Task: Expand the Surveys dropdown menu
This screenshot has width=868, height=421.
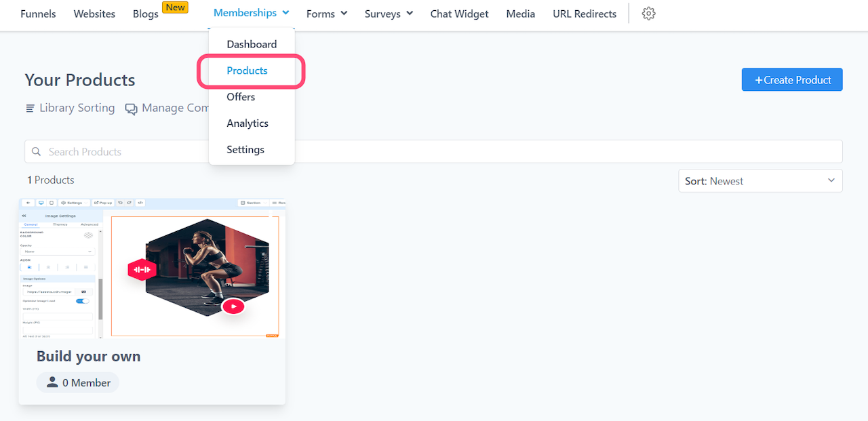Action: point(389,14)
